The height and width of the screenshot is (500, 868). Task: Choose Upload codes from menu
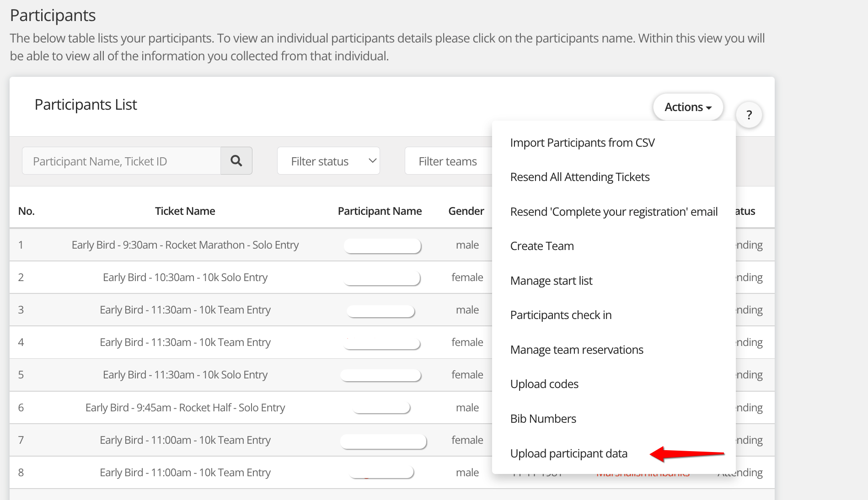(544, 384)
